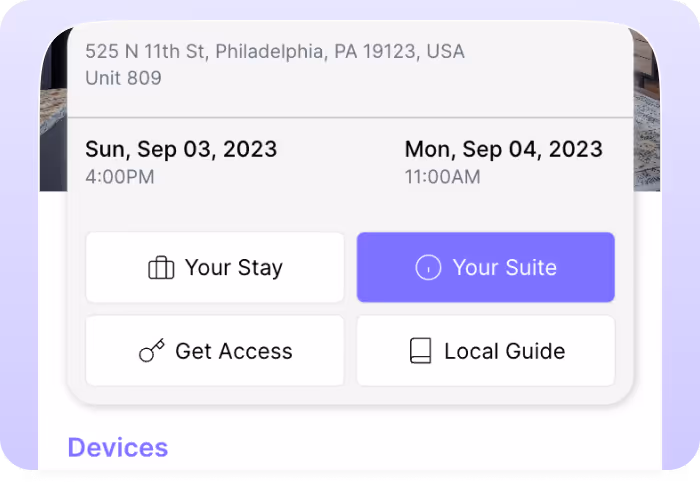This screenshot has width=700, height=483.
Task: Click the Philadelphia street address line
Action: [274, 50]
